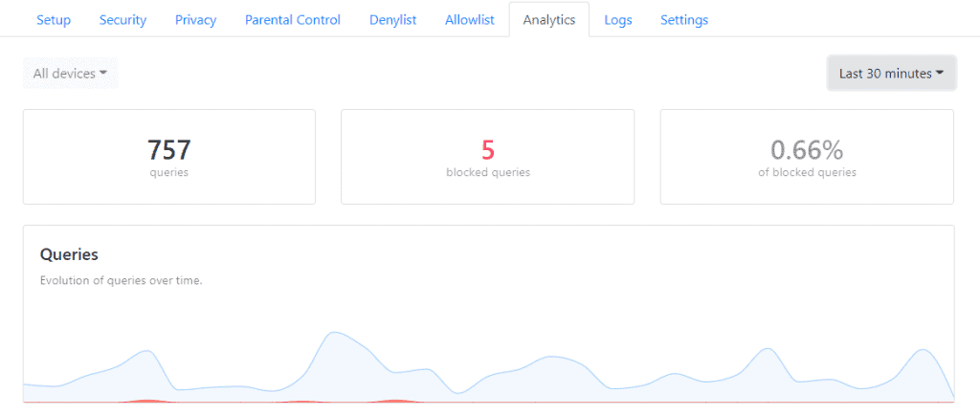The height and width of the screenshot is (416, 980).
Task: Click the 'of blocked queries' label
Action: click(x=807, y=172)
